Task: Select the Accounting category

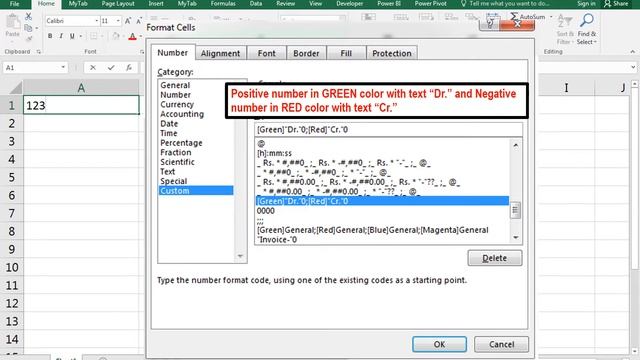Action: click(182, 114)
